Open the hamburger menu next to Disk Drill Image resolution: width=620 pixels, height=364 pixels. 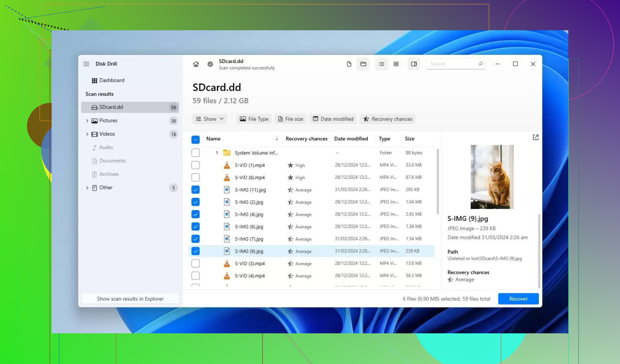[x=86, y=64]
